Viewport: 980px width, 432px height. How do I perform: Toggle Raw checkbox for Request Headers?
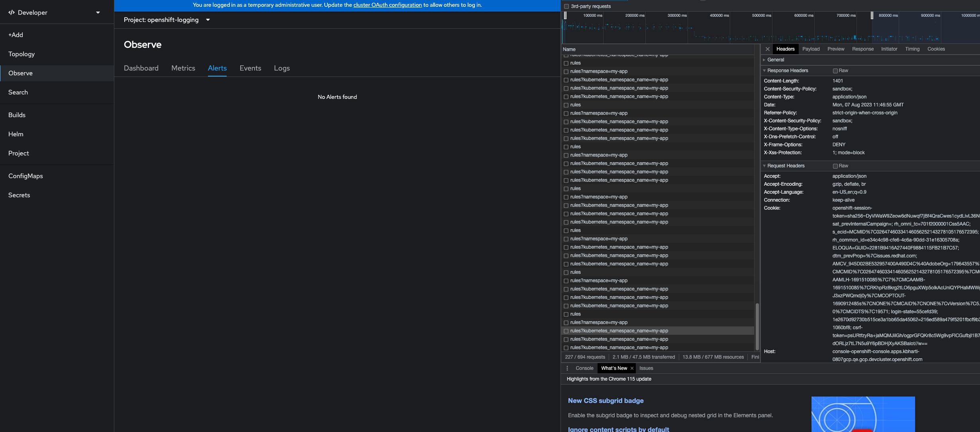point(835,166)
